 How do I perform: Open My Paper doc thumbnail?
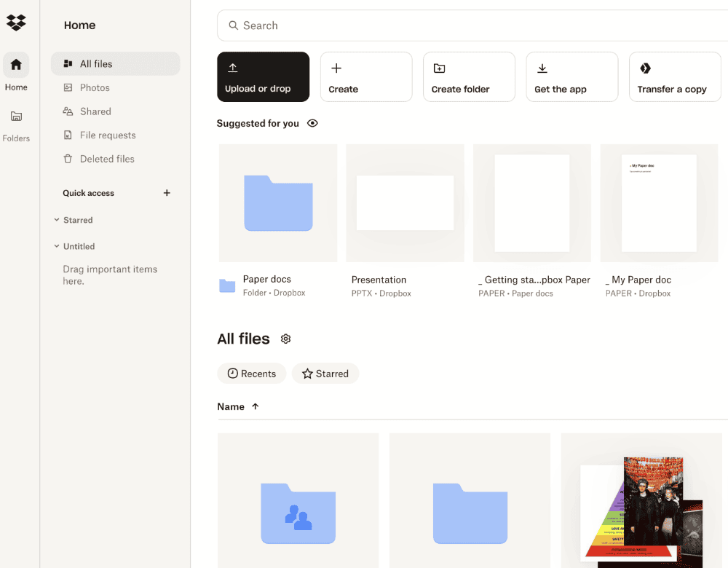click(660, 203)
